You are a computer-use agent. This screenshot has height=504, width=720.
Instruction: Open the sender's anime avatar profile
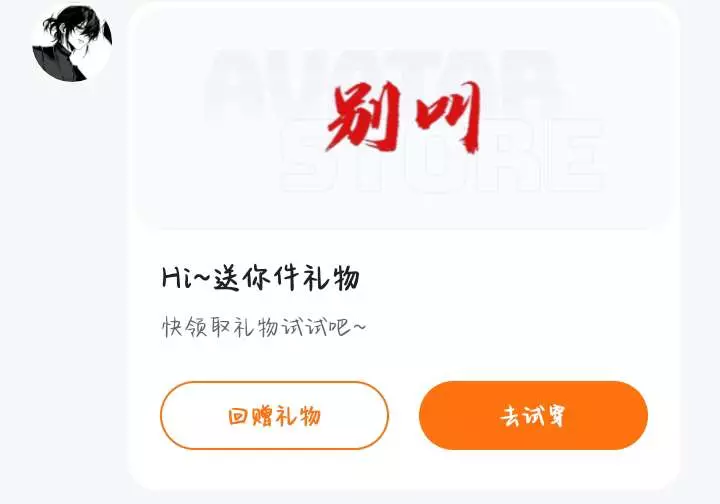pos(72,44)
